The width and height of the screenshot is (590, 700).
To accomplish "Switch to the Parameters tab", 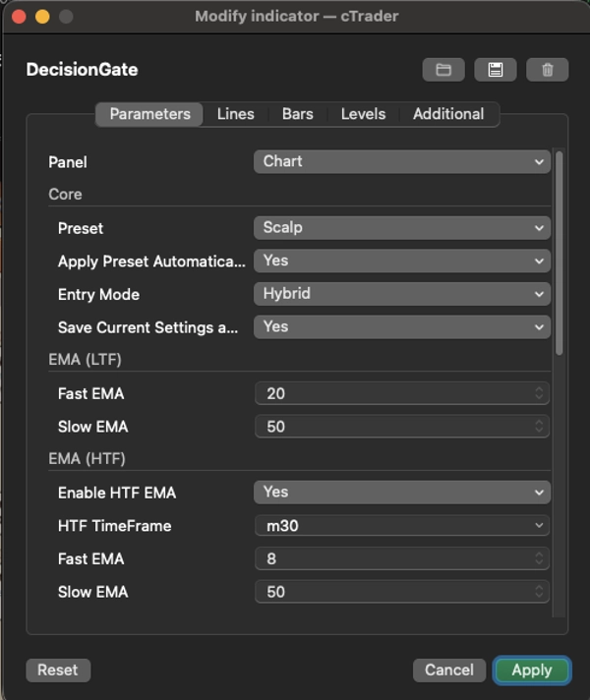I will click(150, 114).
